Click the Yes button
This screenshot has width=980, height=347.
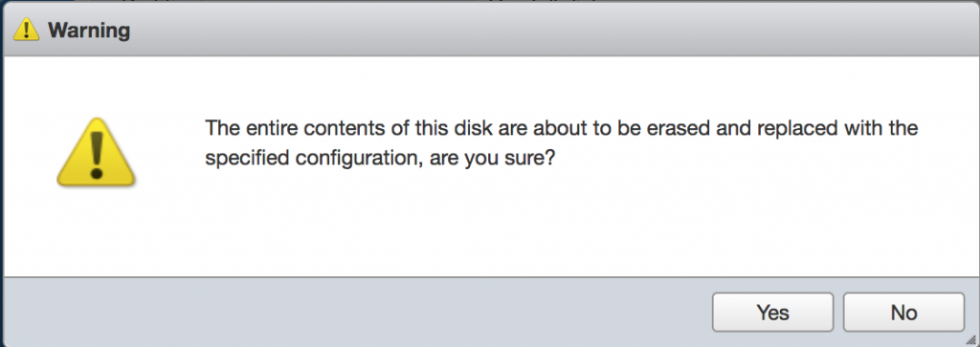point(772,312)
